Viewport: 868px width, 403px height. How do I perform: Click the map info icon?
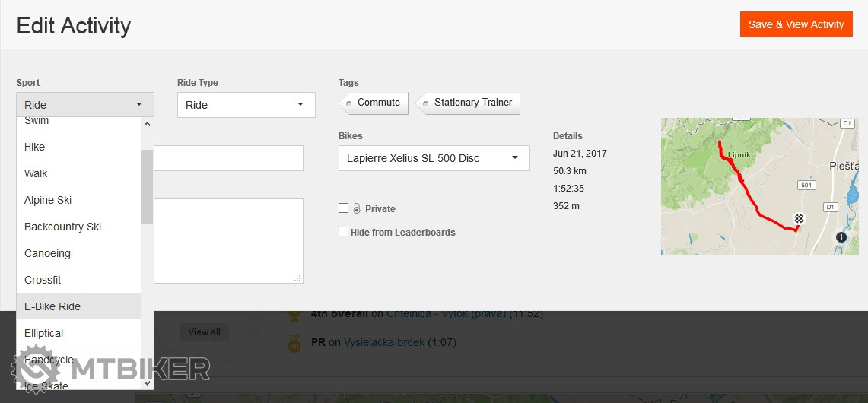tap(841, 237)
